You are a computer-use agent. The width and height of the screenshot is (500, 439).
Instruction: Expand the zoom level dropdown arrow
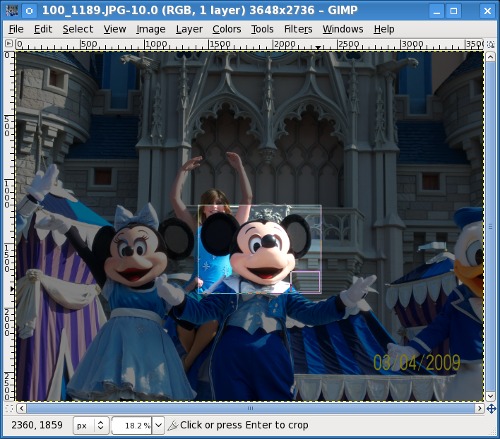click(158, 425)
